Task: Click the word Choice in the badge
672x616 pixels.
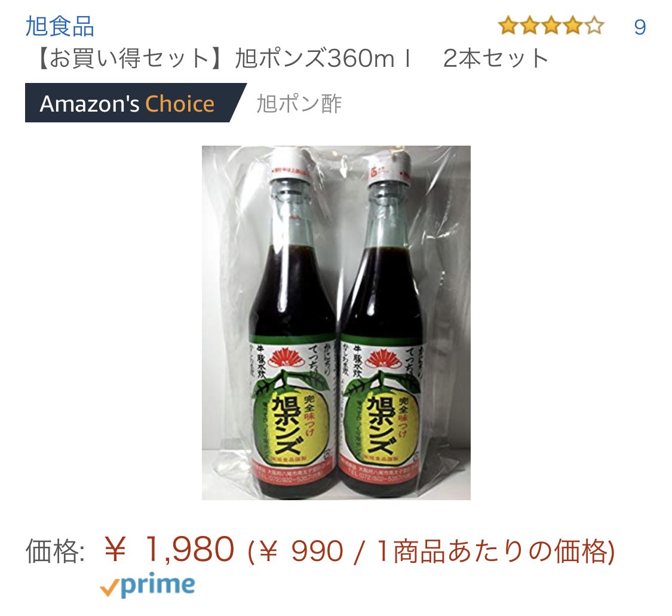Action: coord(180,104)
